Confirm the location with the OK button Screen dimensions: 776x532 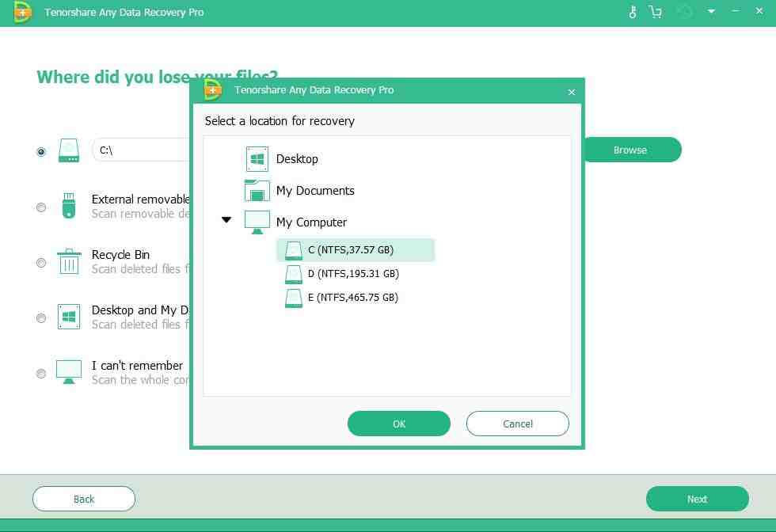(x=399, y=424)
